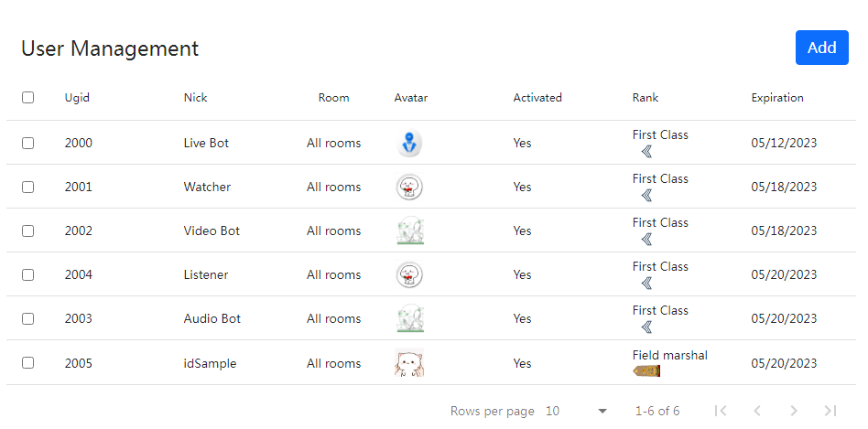Select the checkbox for Audio Bot row
The width and height of the screenshot is (868, 429).
click(27, 318)
